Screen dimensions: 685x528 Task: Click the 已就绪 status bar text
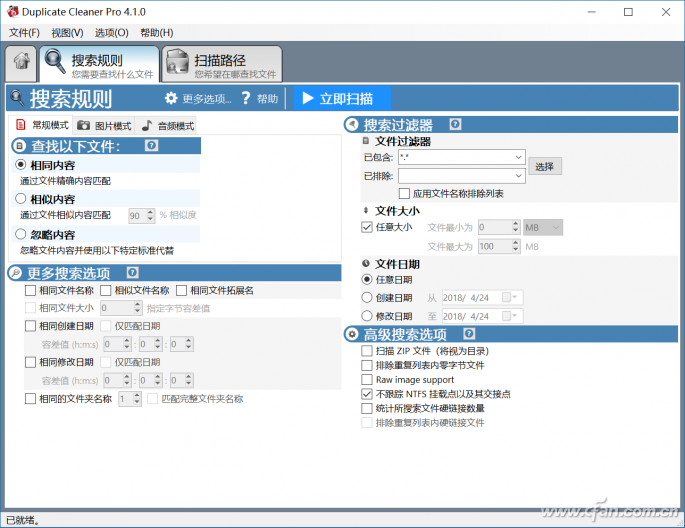(x=22, y=520)
